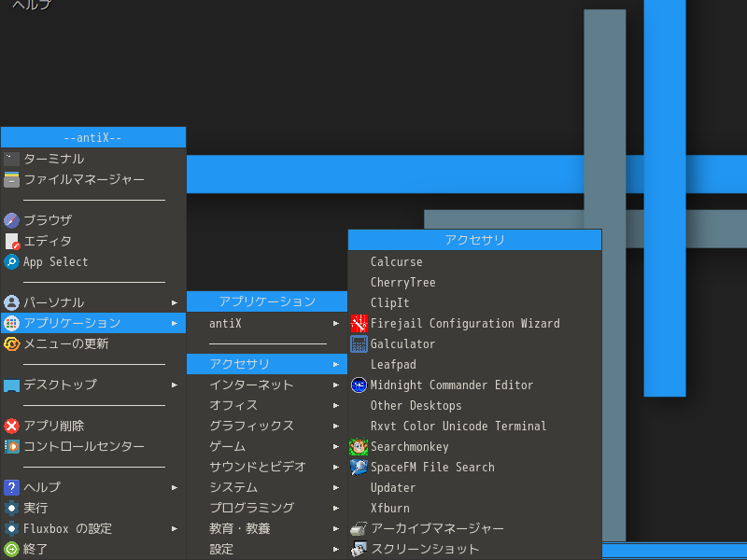747x560 pixels.
Task: Open the 設定 category in applications
Action: coord(267,549)
